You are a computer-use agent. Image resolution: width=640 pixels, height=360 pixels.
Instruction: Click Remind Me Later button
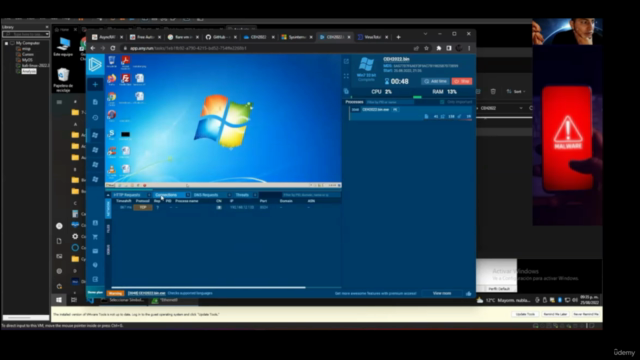(x=555, y=314)
